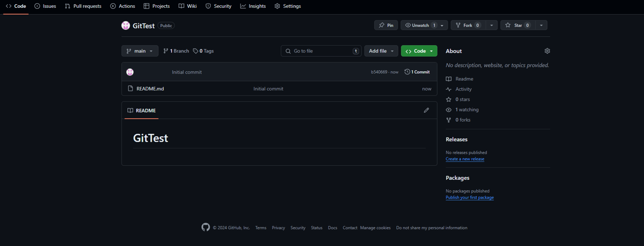Screen dimensions: 644x246
Task: Open the Security footer link
Action: coord(298,228)
